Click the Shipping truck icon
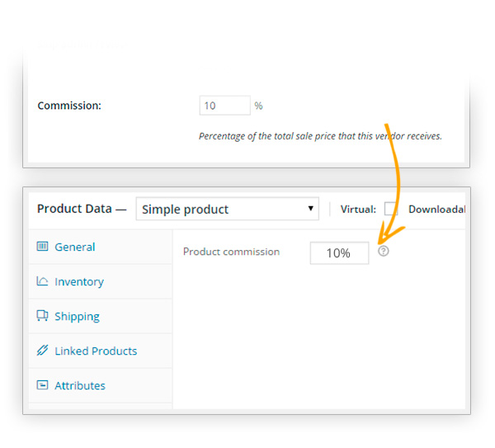 point(42,316)
